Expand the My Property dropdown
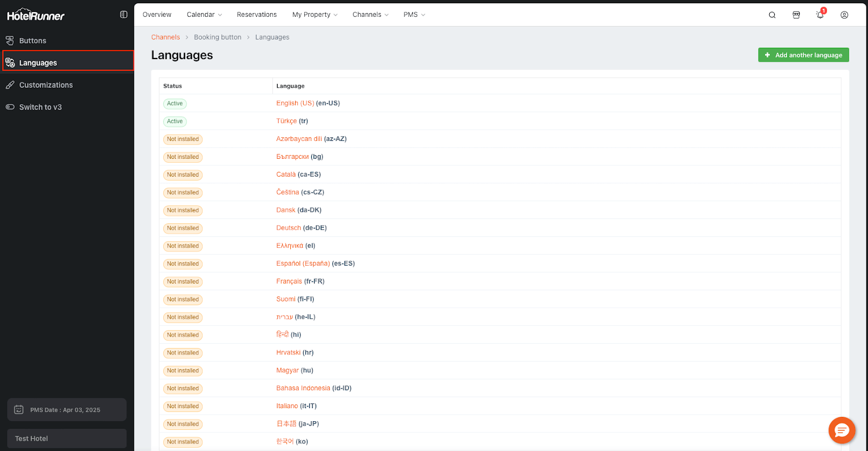Image resolution: width=868 pixels, height=451 pixels. coord(315,15)
